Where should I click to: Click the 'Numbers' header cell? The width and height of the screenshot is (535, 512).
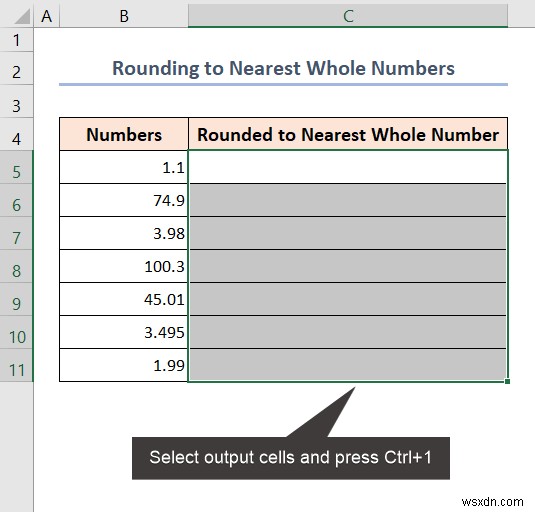click(x=124, y=134)
